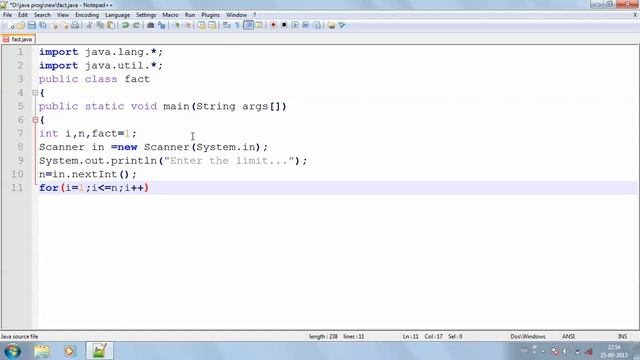Launch Windows Media Player from taskbar
This screenshot has height=360, width=640.
pyautogui.click(x=69, y=351)
